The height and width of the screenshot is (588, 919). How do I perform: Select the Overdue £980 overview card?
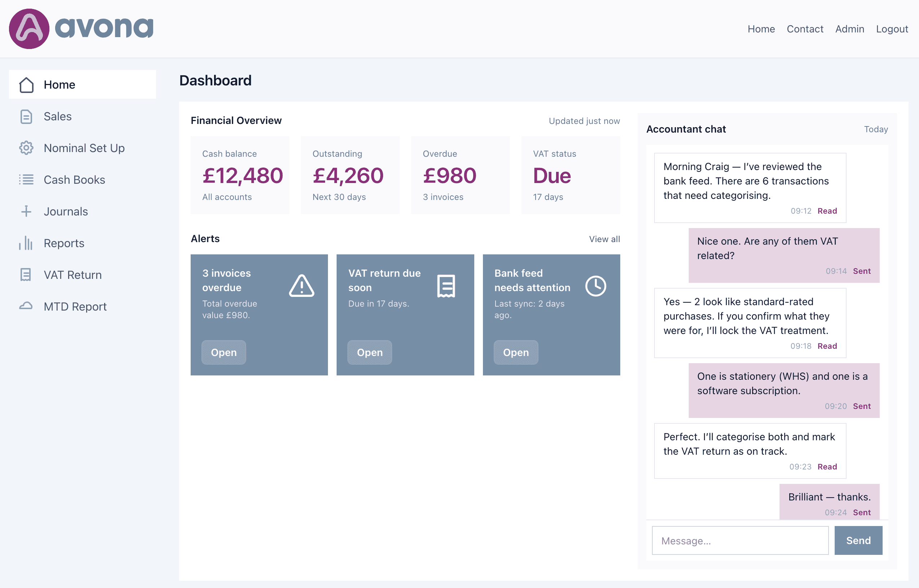(460, 175)
